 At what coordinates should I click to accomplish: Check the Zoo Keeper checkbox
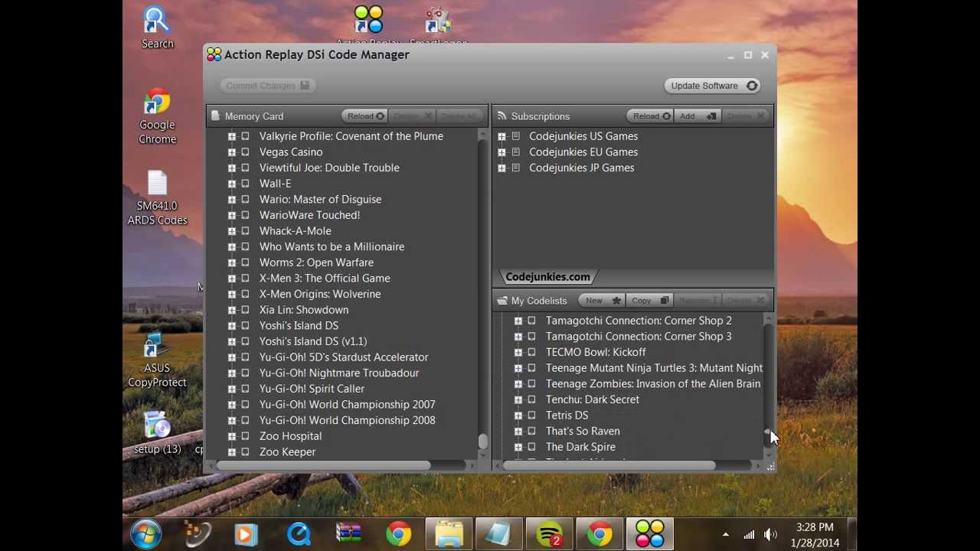pyautogui.click(x=245, y=452)
